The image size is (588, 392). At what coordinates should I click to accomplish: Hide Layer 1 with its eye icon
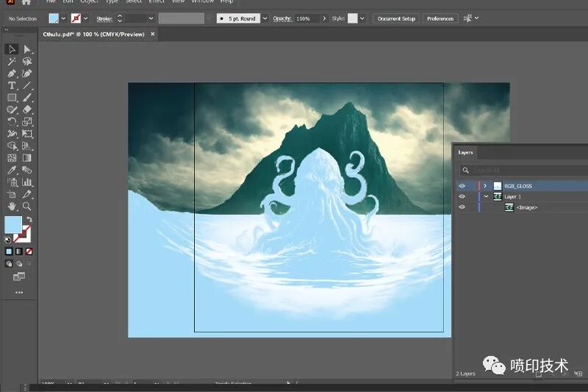462,196
